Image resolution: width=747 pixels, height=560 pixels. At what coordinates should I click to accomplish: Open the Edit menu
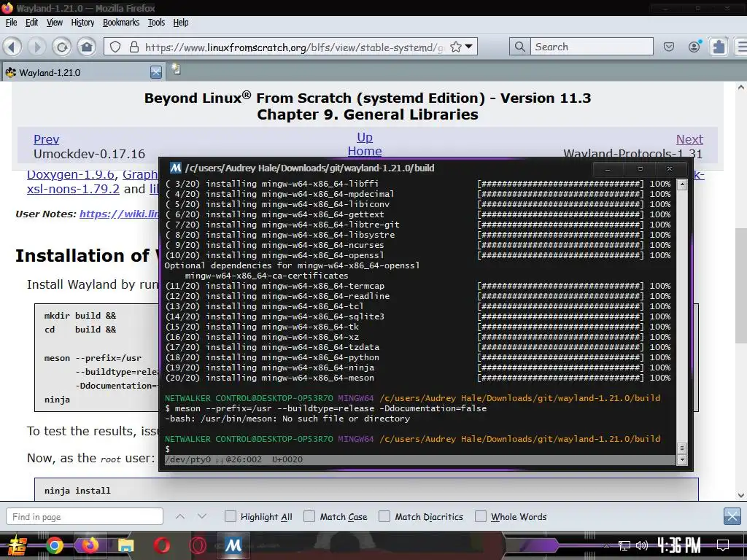point(31,23)
